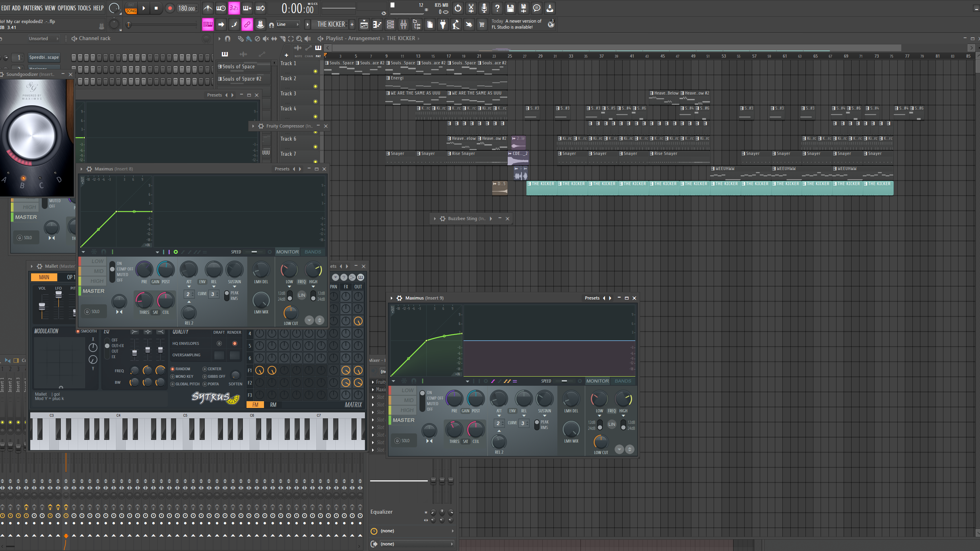The height and width of the screenshot is (551, 980).
Task: Open the Playlist view icon in toolbar
Action: [x=364, y=25]
